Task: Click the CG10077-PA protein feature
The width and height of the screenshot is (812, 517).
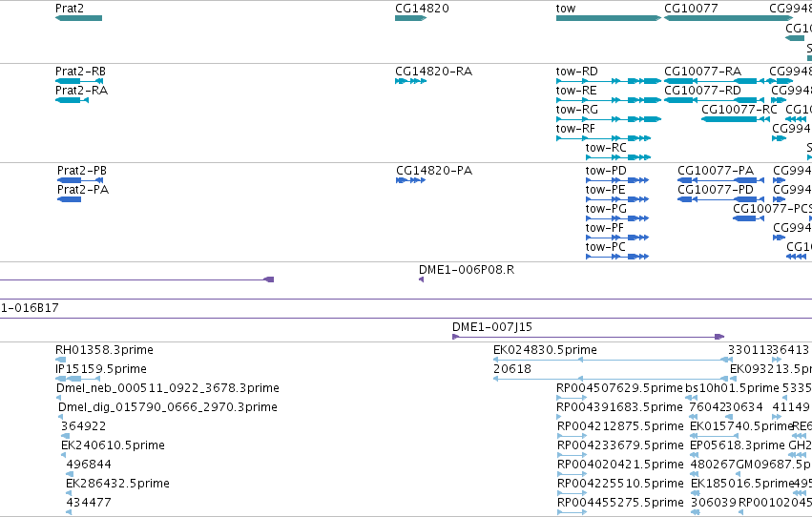Action: tap(720, 180)
